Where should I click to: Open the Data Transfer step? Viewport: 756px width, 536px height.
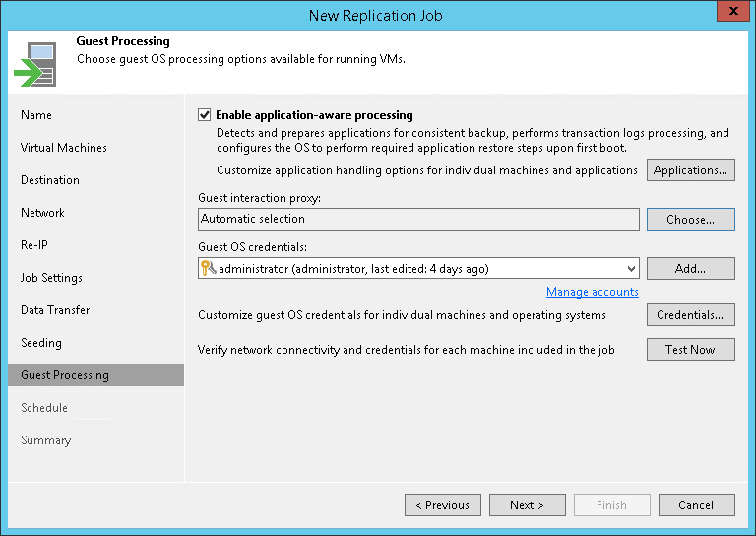pyautogui.click(x=55, y=310)
